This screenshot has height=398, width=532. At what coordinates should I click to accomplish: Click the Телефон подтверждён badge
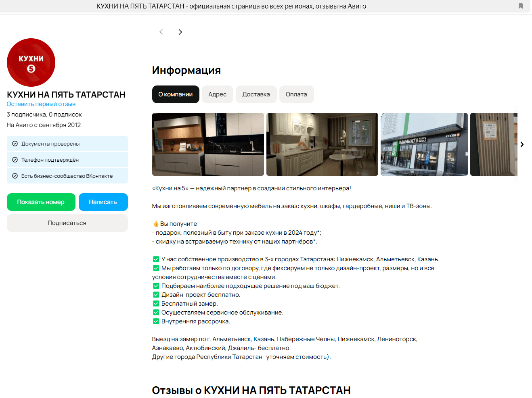67,160
